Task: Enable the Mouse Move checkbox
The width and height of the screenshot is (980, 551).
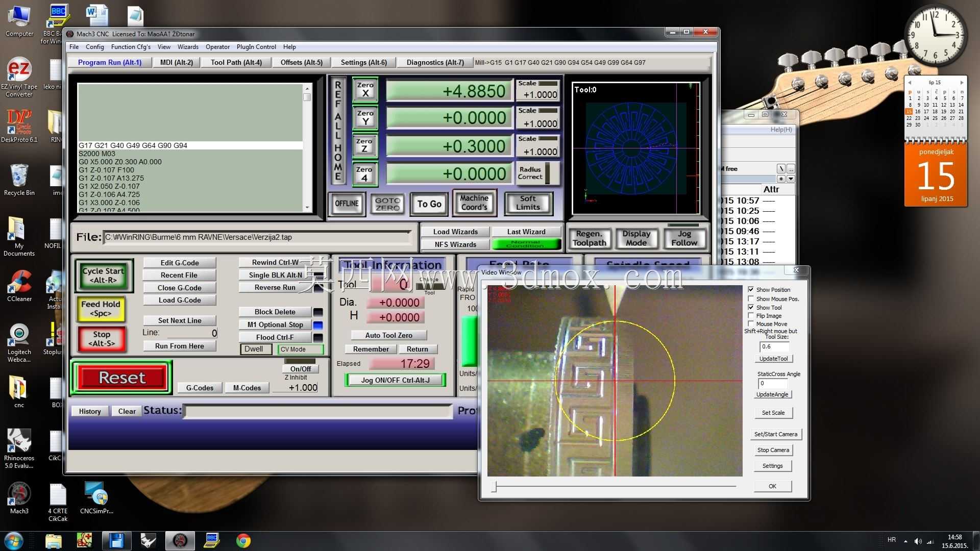Action: [x=751, y=324]
